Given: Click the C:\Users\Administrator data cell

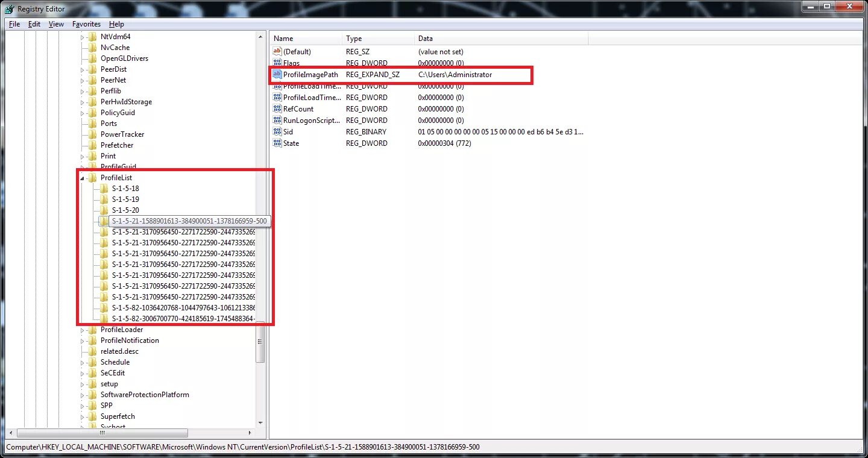Looking at the screenshot, I should [x=455, y=75].
